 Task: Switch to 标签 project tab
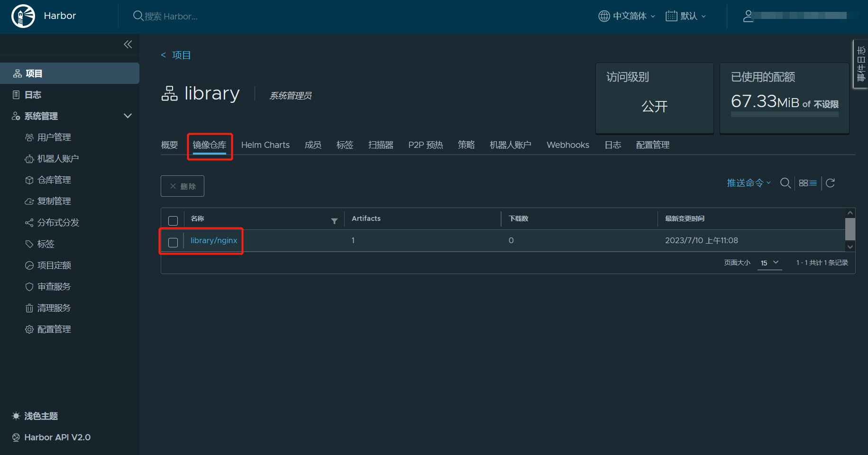[345, 145]
